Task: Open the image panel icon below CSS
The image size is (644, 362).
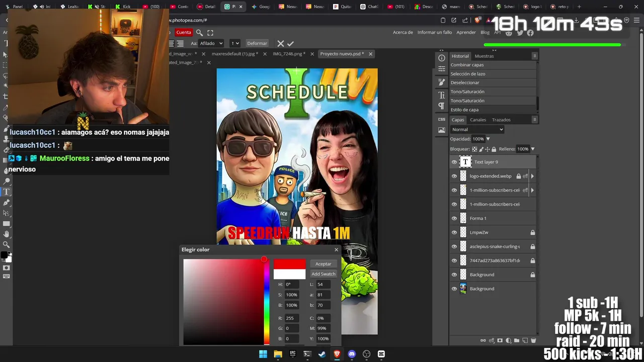Action: coord(442,130)
